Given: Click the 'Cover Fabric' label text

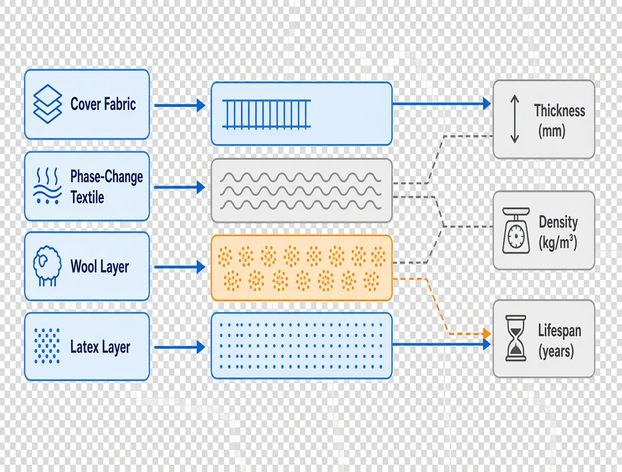Looking at the screenshot, I should click(x=103, y=104).
